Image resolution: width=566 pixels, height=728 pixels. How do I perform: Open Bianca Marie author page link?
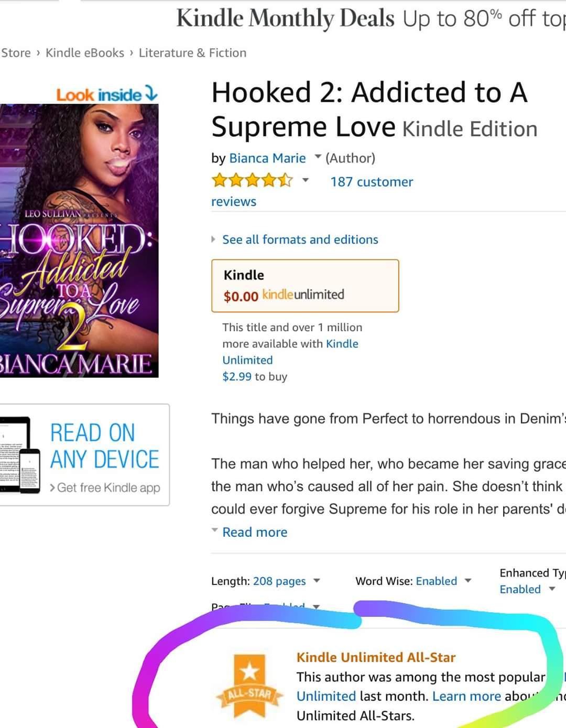[x=267, y=158]
